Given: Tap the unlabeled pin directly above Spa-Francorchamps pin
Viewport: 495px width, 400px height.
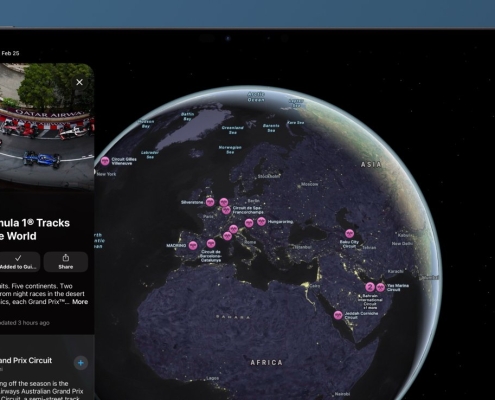Looking at the screenshot, I should [224, 202].
